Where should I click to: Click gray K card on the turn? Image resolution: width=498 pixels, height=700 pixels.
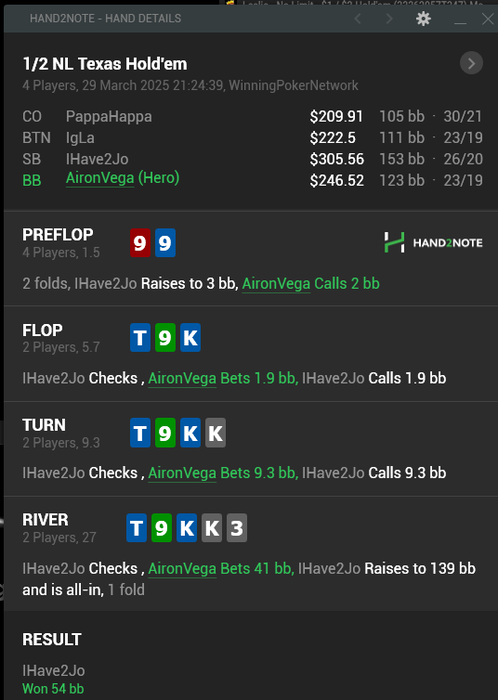[x=216, y=433]
